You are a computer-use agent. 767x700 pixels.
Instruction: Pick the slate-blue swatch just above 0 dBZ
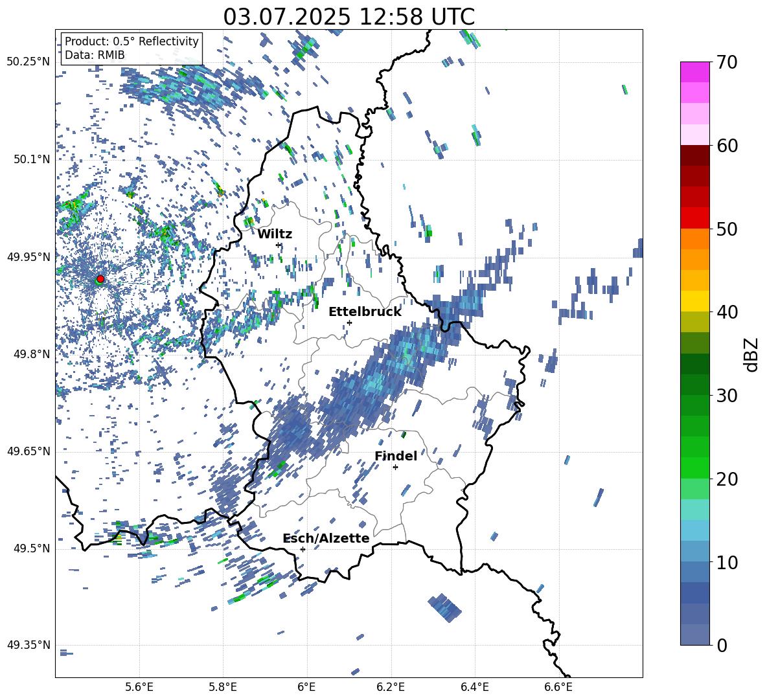coord(694,635)
